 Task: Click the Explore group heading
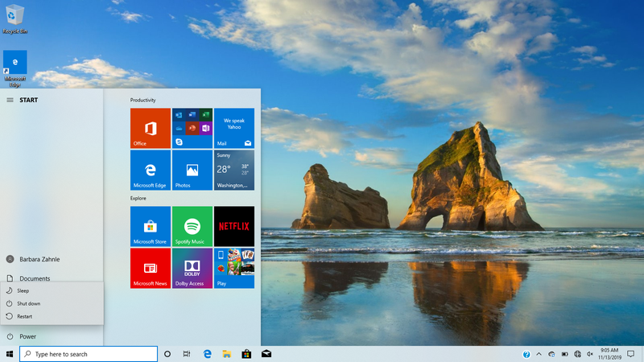[x=138, y=198]
